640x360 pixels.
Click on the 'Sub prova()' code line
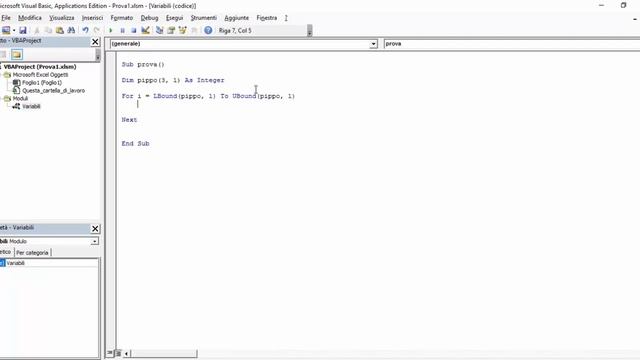(x=143, y=64)
